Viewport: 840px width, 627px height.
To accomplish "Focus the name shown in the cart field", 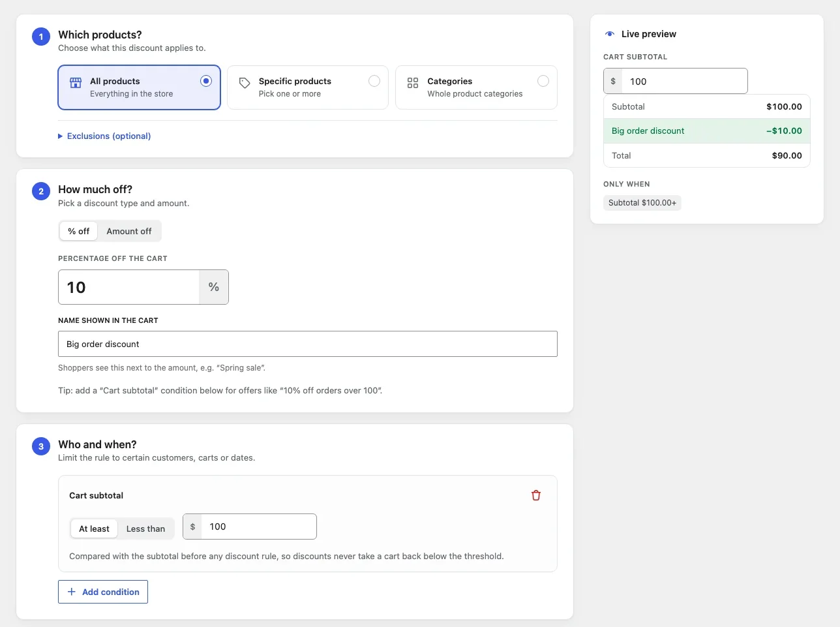I will 308,344.
